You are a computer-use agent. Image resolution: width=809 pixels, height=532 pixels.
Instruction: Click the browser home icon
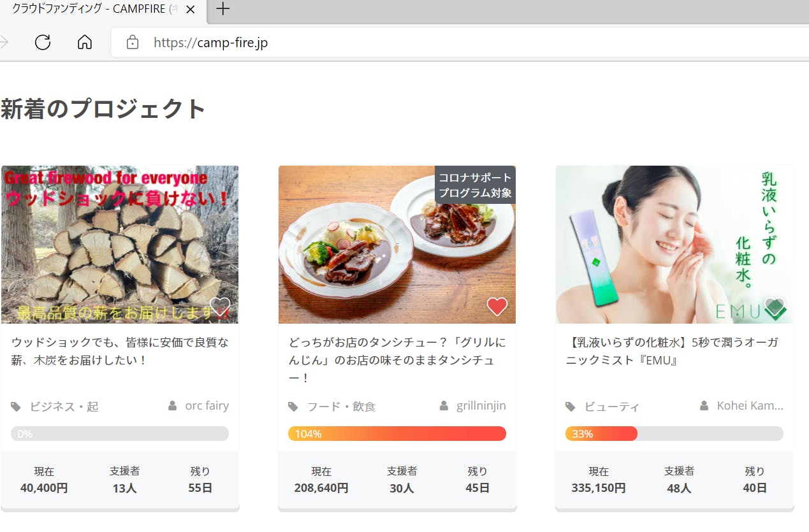click(84, 43)
